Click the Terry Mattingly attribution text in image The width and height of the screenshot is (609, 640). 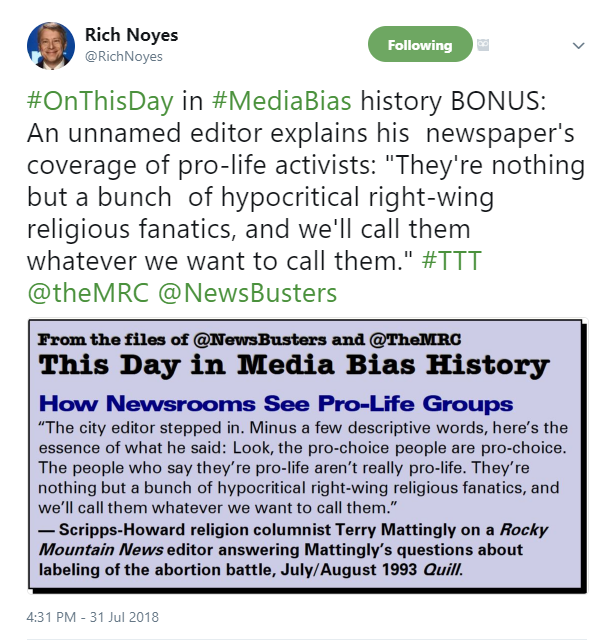pos(293,549)
